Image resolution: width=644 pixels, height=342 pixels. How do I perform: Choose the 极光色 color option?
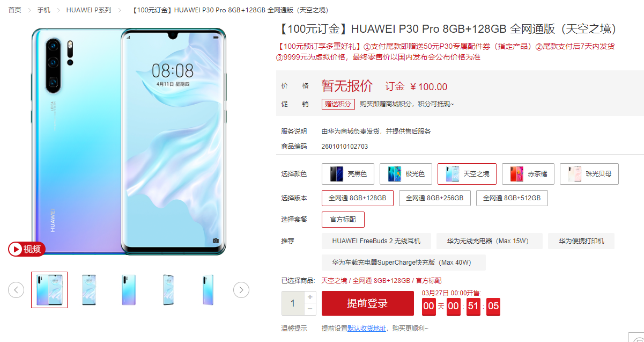tap(406, 174)
